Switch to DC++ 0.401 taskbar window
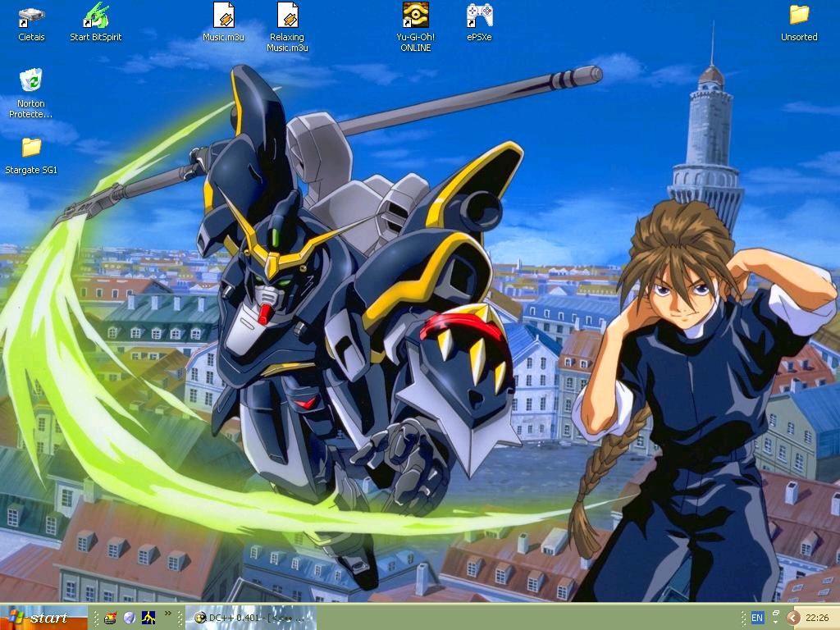Screen dimensions: 840x630 coord(251,619)
